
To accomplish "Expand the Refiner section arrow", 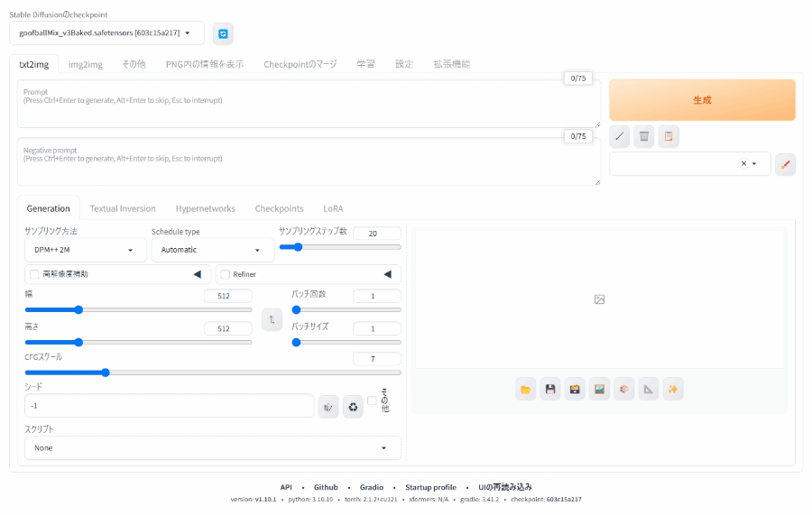I will pos(387,274).
